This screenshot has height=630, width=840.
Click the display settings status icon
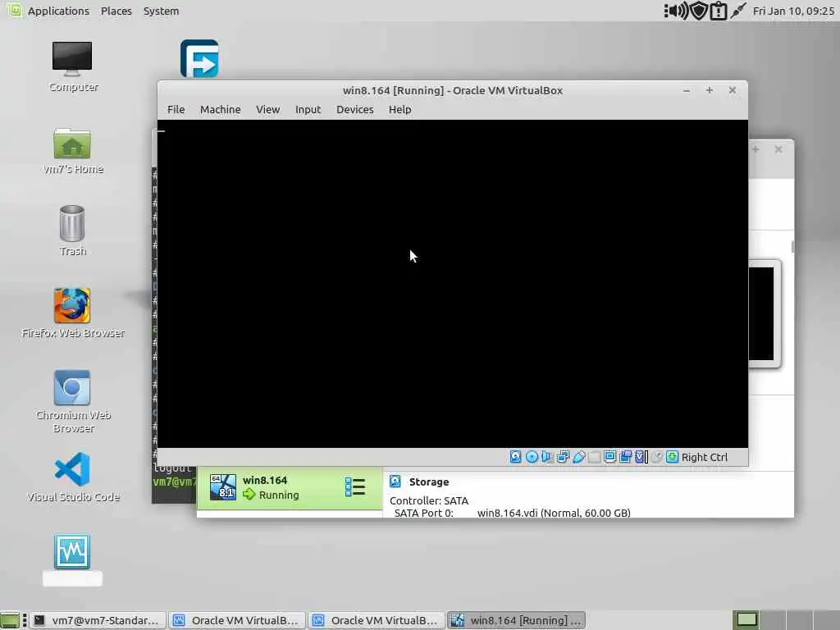[x=609, y=457]
